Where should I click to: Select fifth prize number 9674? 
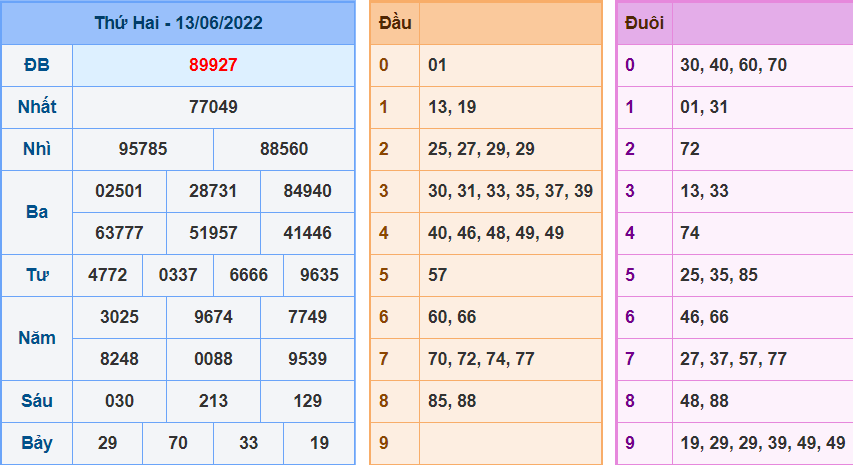[213, 317]
